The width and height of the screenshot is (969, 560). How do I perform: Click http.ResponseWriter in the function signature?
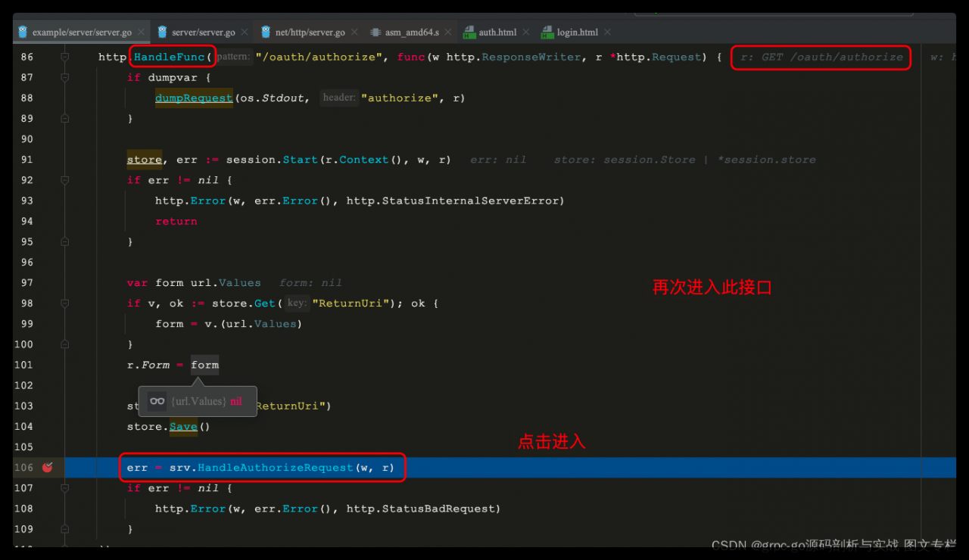(513, 57)
